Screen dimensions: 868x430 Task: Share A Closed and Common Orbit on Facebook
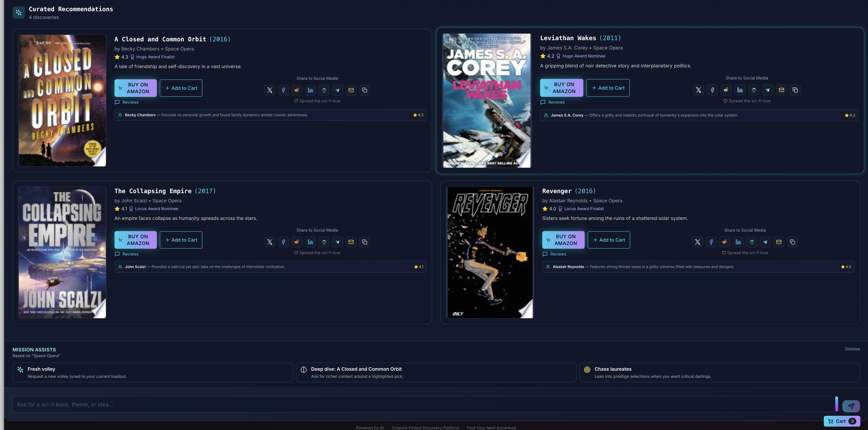pos(283,90)
